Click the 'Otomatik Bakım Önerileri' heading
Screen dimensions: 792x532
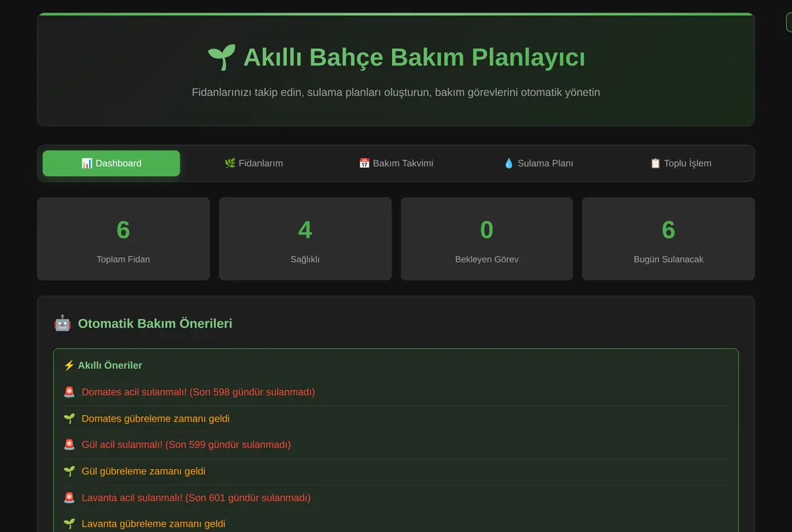pos(155,323)
